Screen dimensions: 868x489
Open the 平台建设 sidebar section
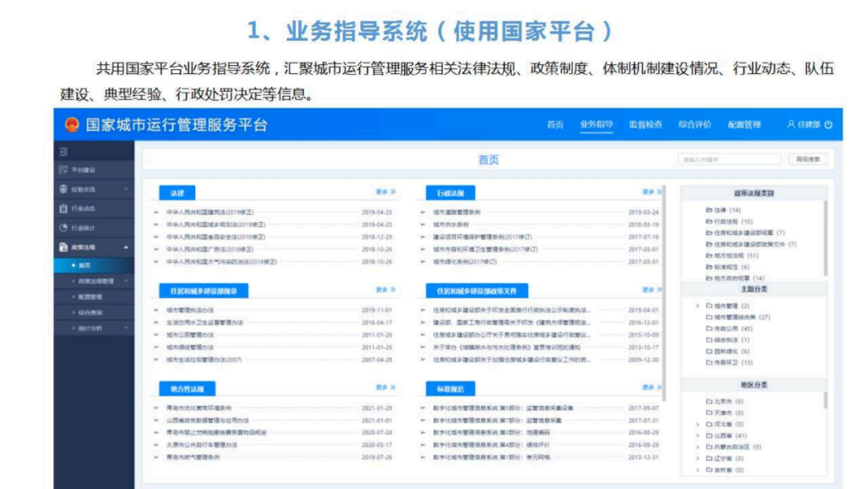point(77,170)
